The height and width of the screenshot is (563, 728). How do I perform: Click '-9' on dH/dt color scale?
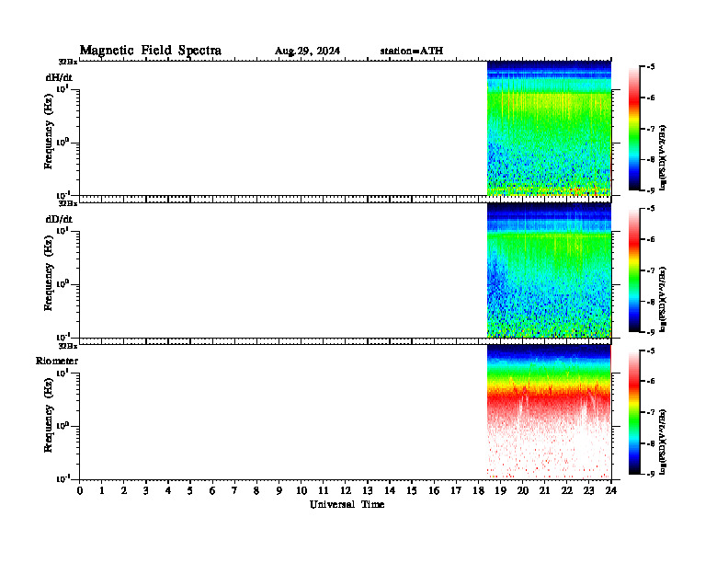pos(651,190)
